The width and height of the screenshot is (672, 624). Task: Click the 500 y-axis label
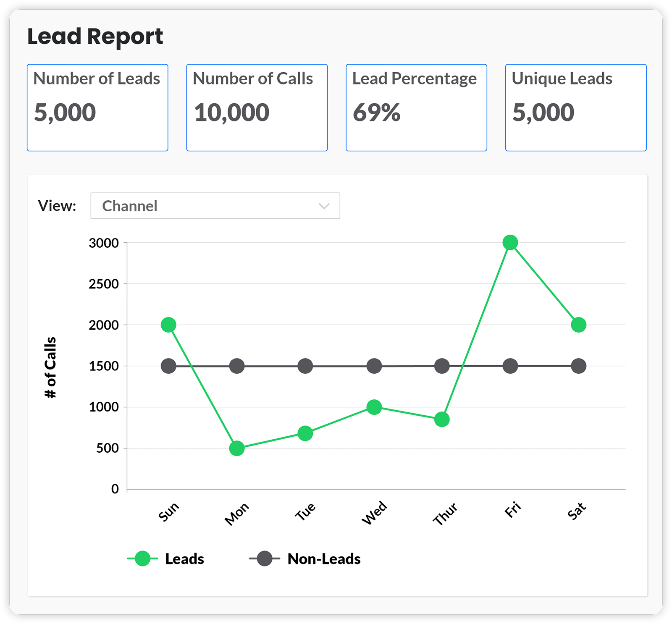(108, 448)
